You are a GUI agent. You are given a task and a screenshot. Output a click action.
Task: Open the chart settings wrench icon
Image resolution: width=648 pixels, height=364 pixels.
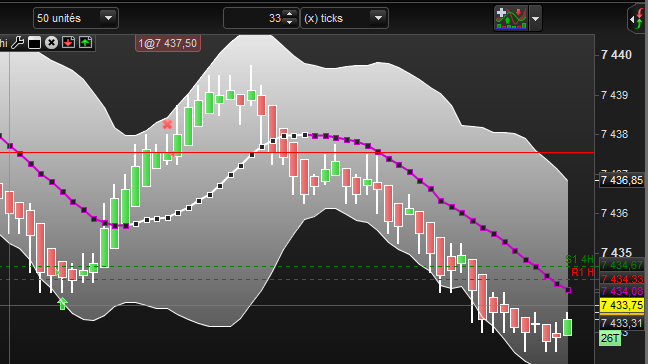tap(18, 43)
